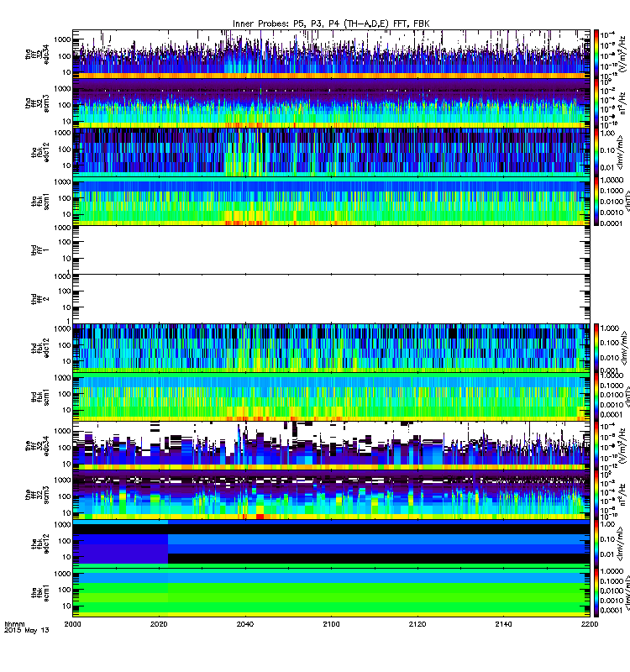The image size is (630, 672).
Task: Click the nT²/Hz unit label of tha scm3
Action: (x=623, y=103)
